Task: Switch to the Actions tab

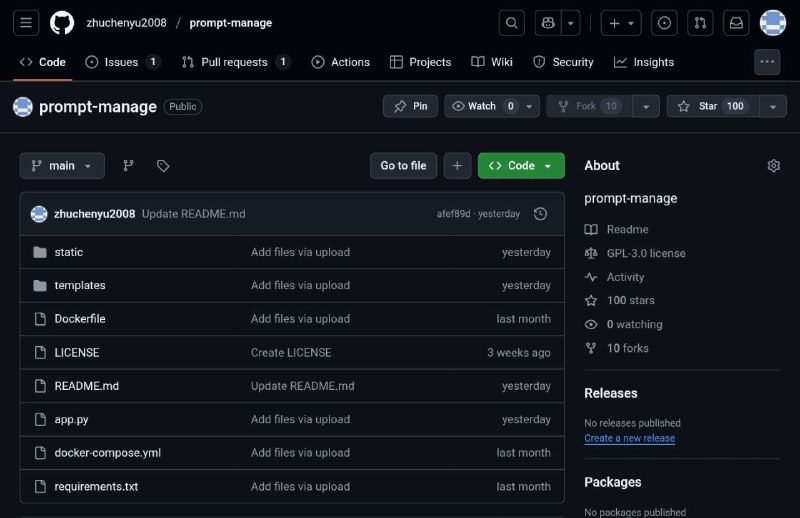Action: [340, 62]
